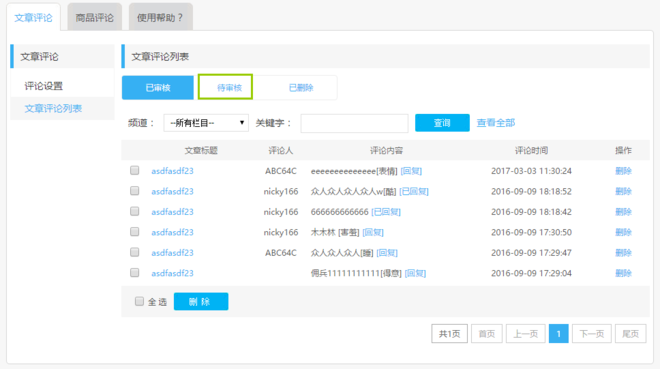Toggle the 全选 checkbox
Image resolution: width=660 pixels, height=369 pixels.
(139, 301)
